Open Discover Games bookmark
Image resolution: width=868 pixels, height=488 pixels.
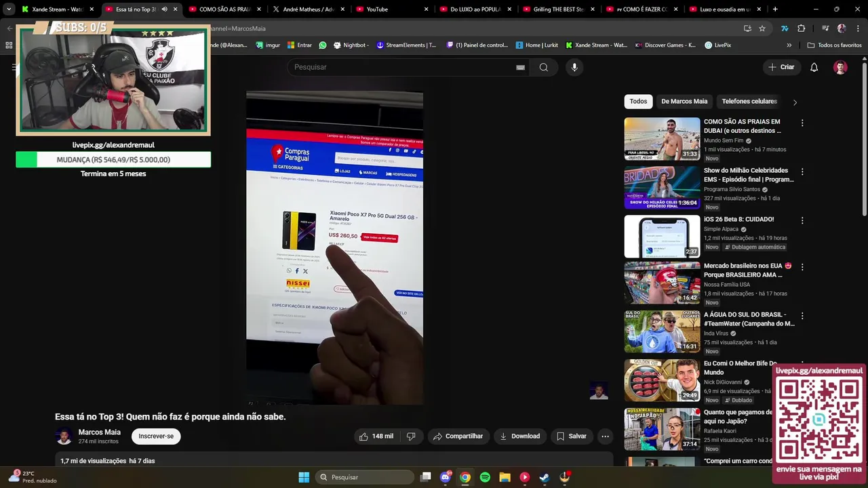[665, 45]
